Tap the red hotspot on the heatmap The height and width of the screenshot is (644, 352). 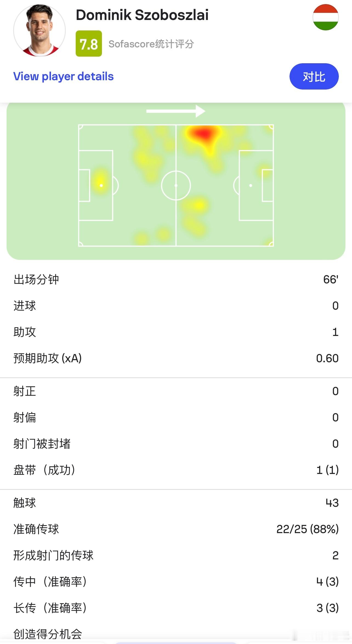203,134
